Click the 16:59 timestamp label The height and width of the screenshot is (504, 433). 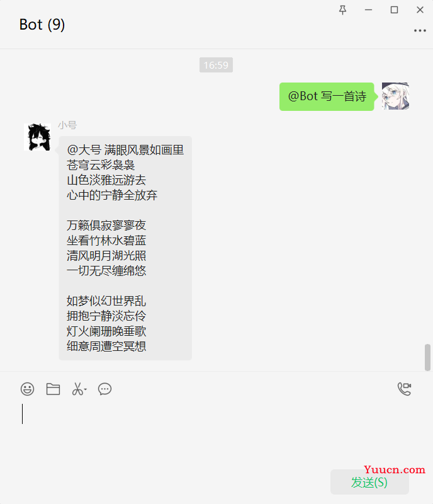(216, 65)
